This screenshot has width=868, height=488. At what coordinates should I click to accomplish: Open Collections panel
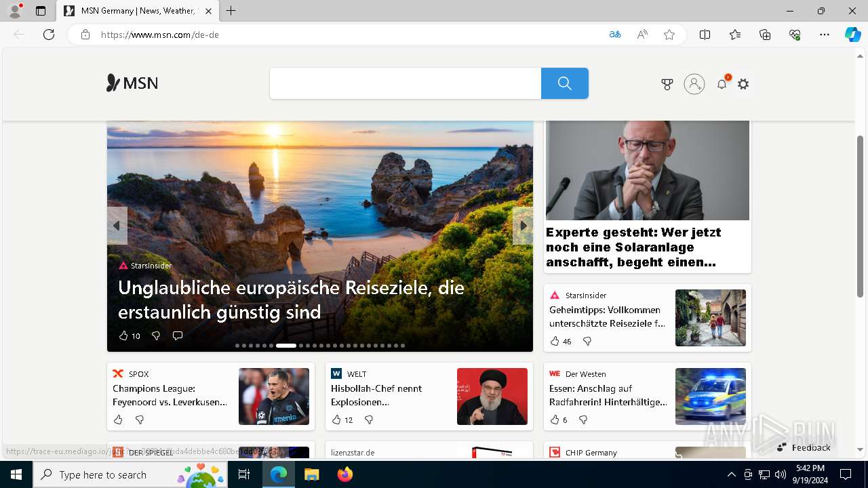coord(765,35)
